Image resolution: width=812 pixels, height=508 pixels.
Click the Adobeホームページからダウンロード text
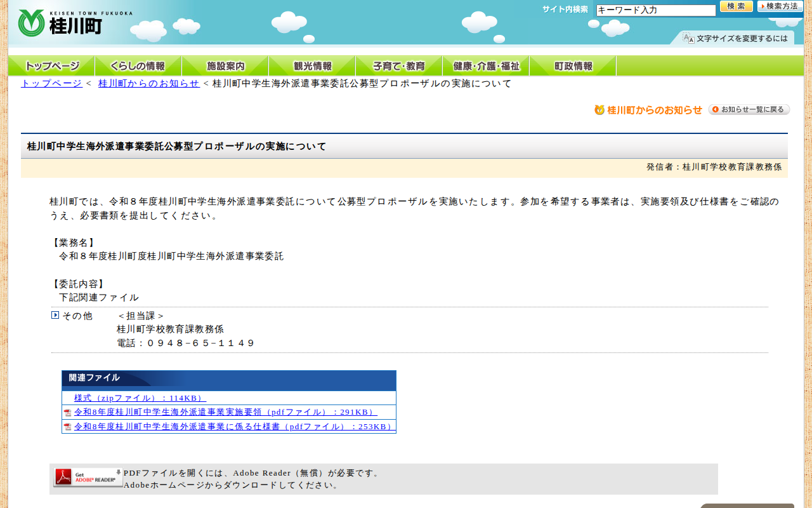click(x=232, y=485)
